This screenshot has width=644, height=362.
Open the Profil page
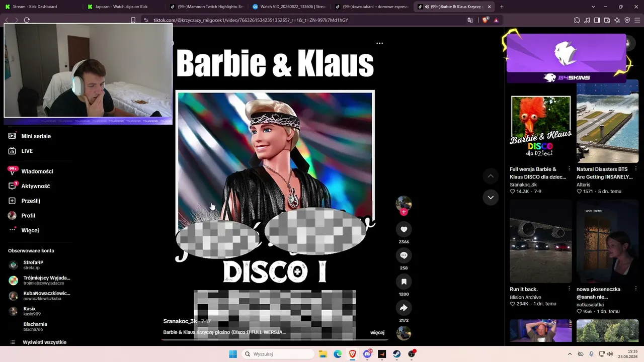[28, 216]
